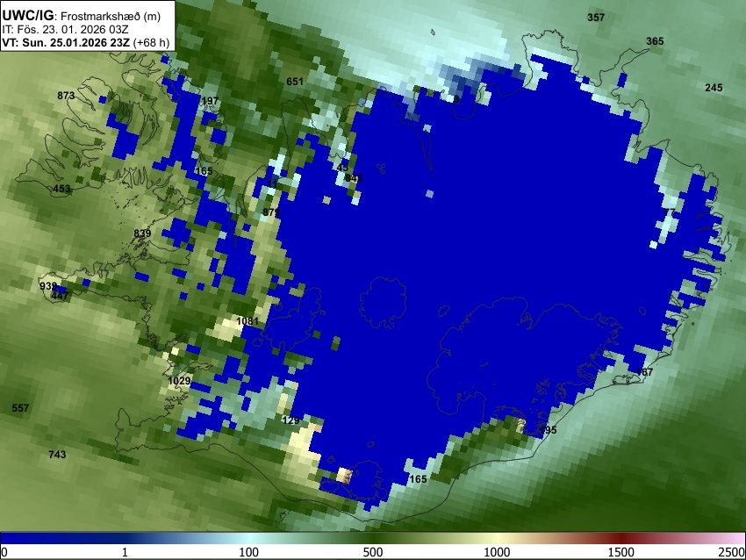Click the 245 value over the sea
Screen dimensions: 746x560
click(x=714, y=88)
